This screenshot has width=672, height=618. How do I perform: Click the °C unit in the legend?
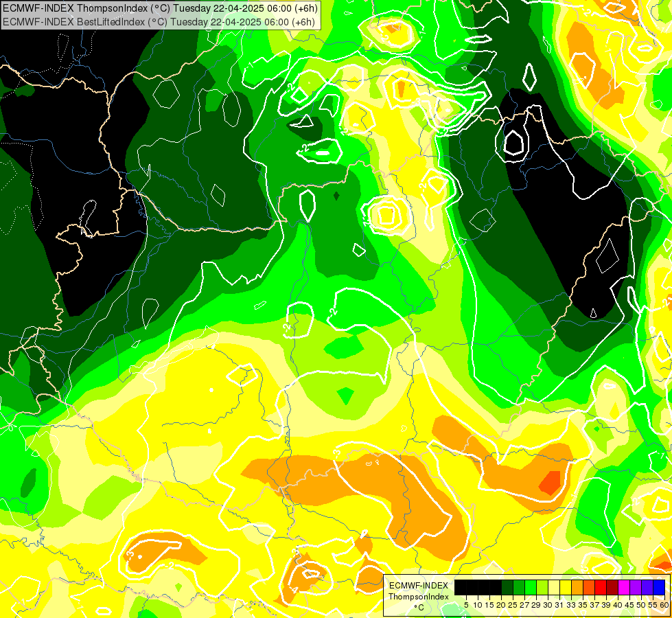[419, 608]
